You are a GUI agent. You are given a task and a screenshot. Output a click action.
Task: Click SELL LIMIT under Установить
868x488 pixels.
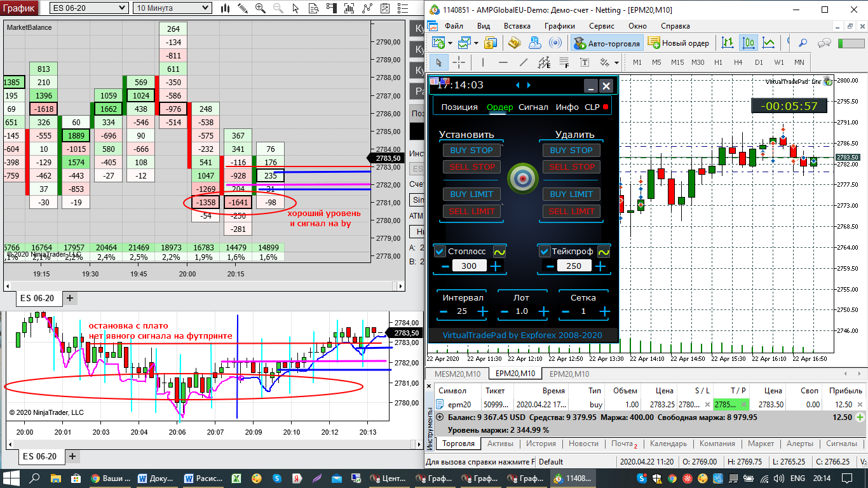coord(471,211)
